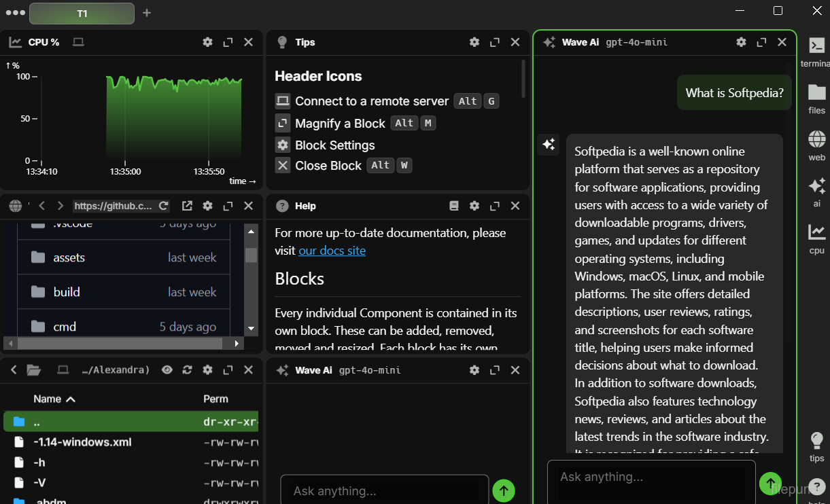Viewport: 830px width, 504px height.
Task: Open the docs reader icon in Help header
Action: click(x=454, y=205)
